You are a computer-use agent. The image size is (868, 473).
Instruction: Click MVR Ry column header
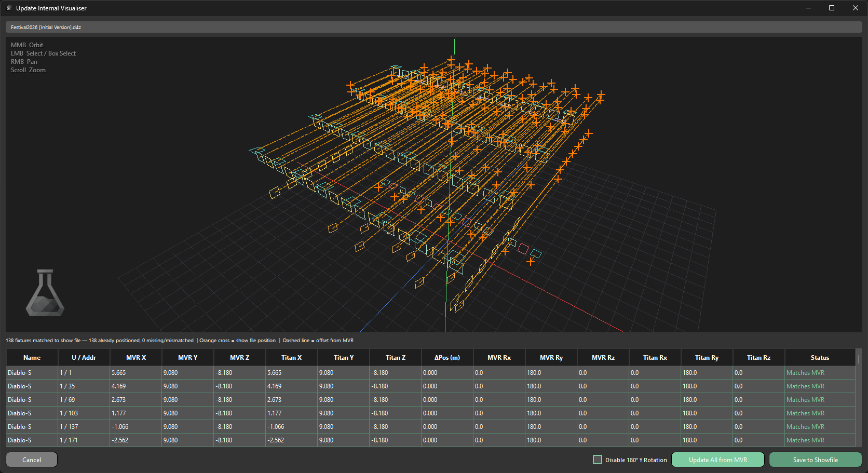pyautogui.click(x=551, y=357)
